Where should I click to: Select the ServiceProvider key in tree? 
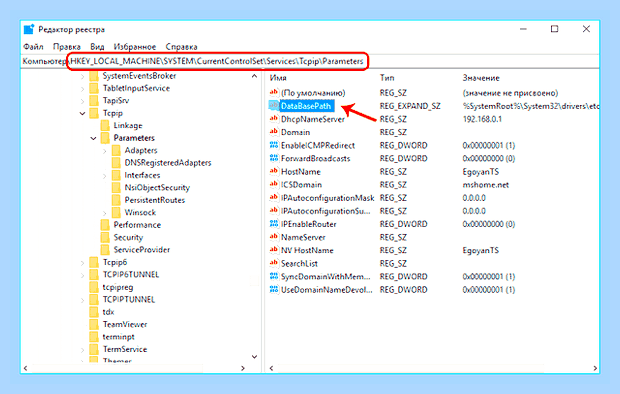pos(142,250)
